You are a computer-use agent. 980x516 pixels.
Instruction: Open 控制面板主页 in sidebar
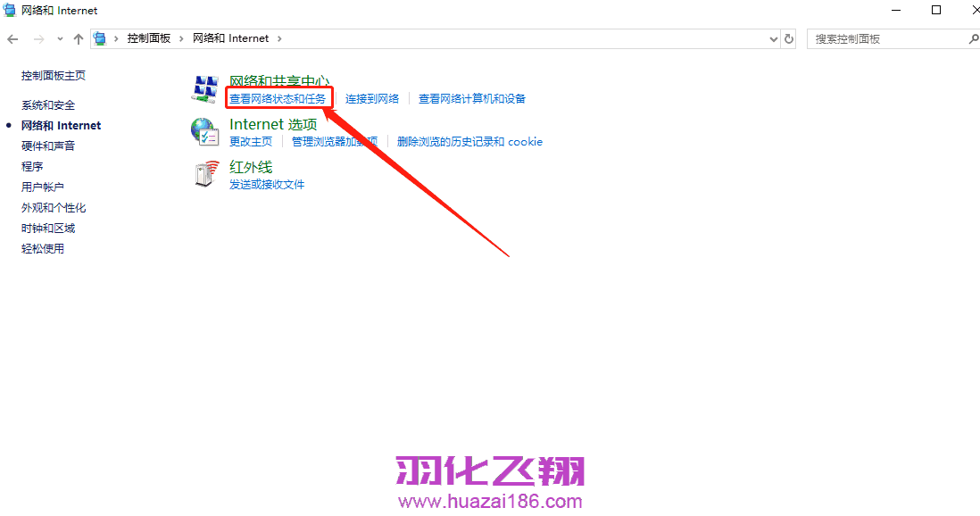54,76
